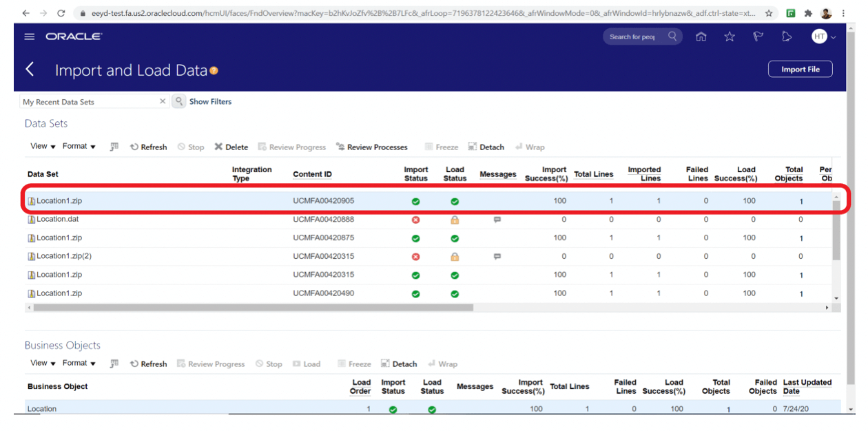Click Freeze in the Data Sets toolbar
The height and width of the screenshot is (431, 868).
click(x=442, y=147)
